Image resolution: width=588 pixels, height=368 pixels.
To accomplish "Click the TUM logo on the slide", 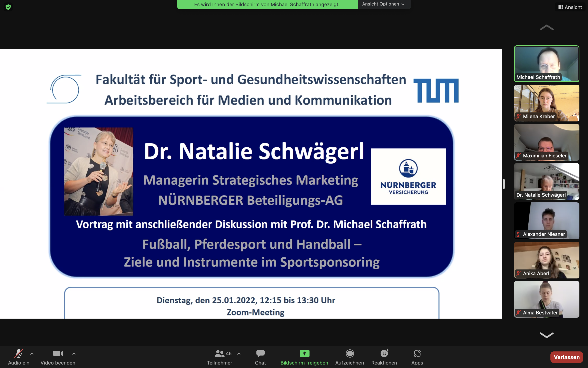I will tap(436, 90).
